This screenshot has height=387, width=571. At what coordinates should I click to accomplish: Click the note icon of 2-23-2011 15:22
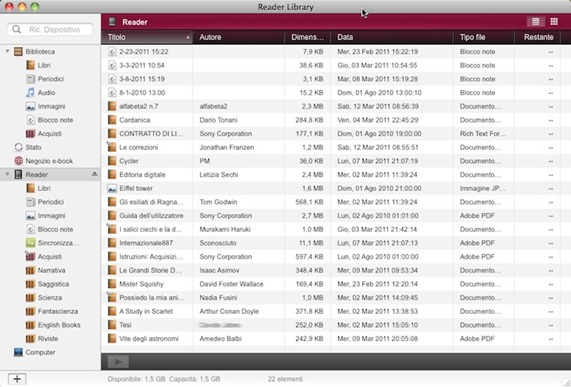tap(112, 52)
